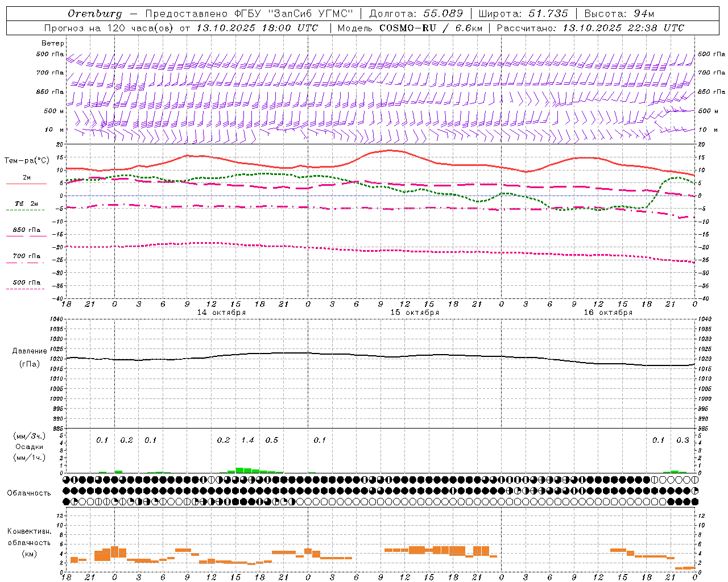Click the '1.4' three-hour precipitation value
Screen dimensions: 728x582
247,440
